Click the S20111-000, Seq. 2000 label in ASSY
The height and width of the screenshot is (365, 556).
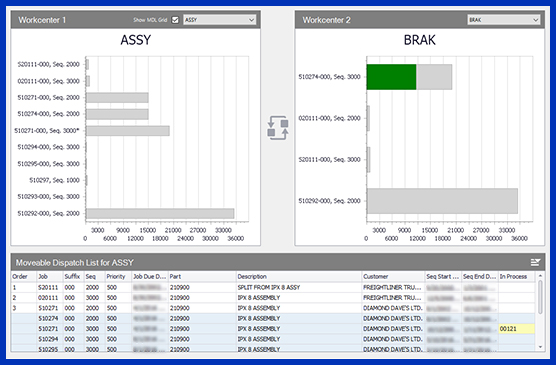click(x=49, y=64)
